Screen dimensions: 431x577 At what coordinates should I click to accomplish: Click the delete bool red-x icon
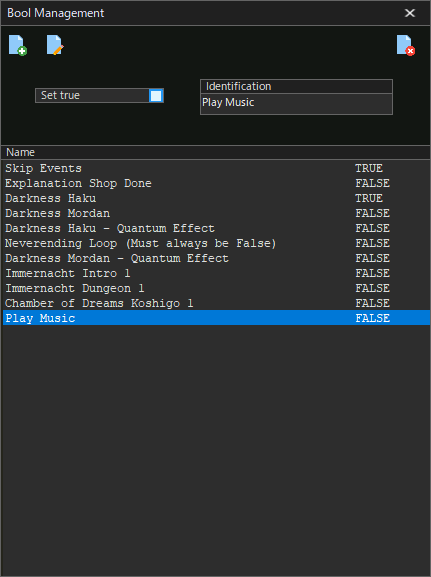tap(406, 45)
